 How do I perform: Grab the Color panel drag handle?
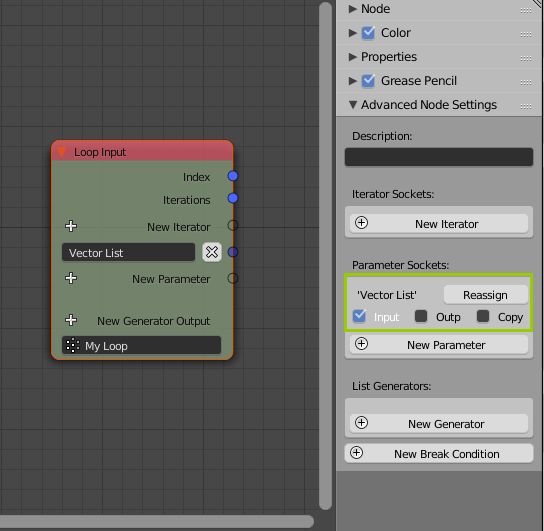pos(526,34)
